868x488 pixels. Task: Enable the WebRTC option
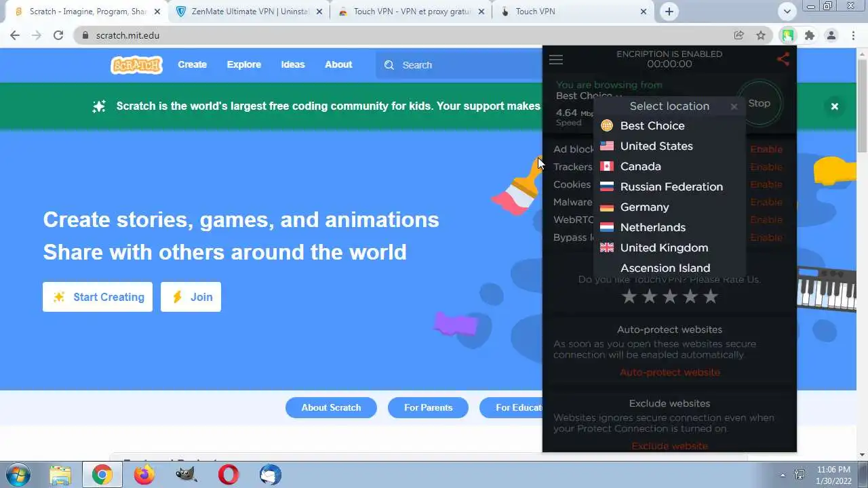coord(766,220)
